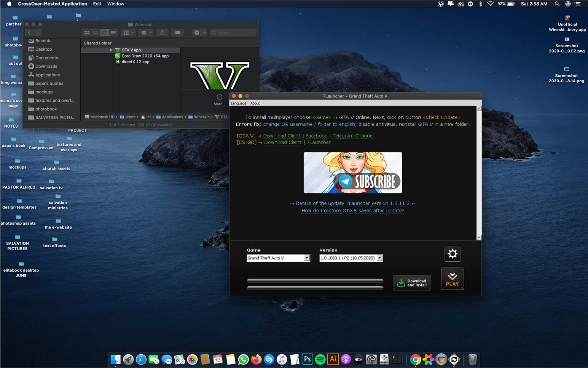This screenshot has height=368, width=588.
Task: Switch Finder to list view
Action: pos(96,33)
